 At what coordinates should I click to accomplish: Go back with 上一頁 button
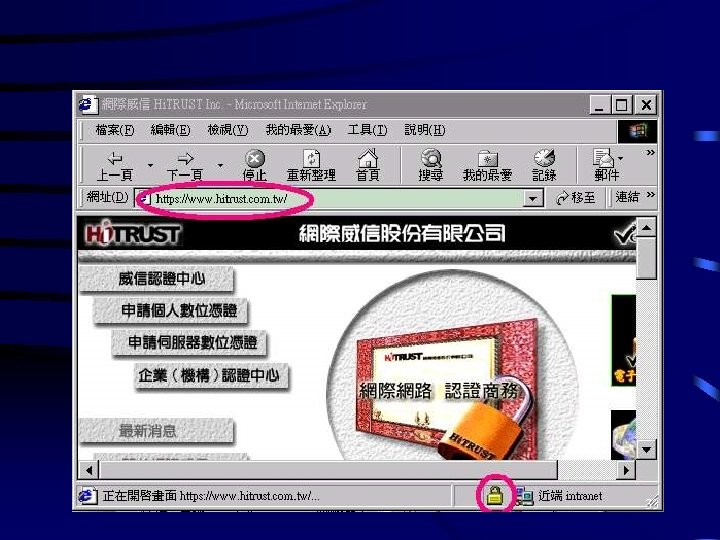pos(114,166)
